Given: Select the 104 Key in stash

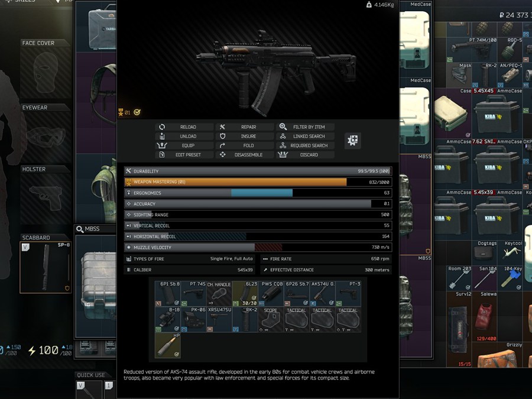Looking at the screenshot, I should [x=510, y=278].
